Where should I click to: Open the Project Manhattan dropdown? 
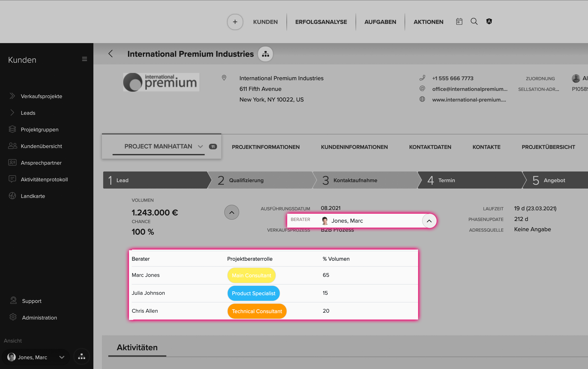pyautogui.click(x=200, y=147)
